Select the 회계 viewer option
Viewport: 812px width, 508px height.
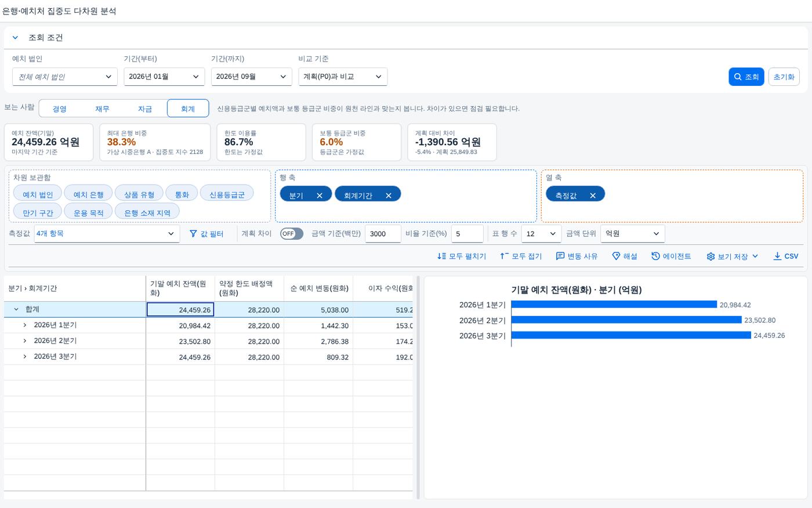(x=188, y=109)
